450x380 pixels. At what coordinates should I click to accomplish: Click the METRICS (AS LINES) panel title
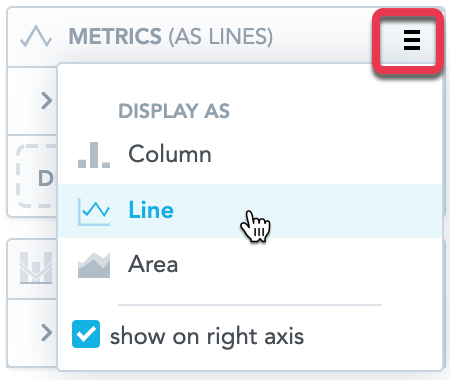[x=171, y=36]
